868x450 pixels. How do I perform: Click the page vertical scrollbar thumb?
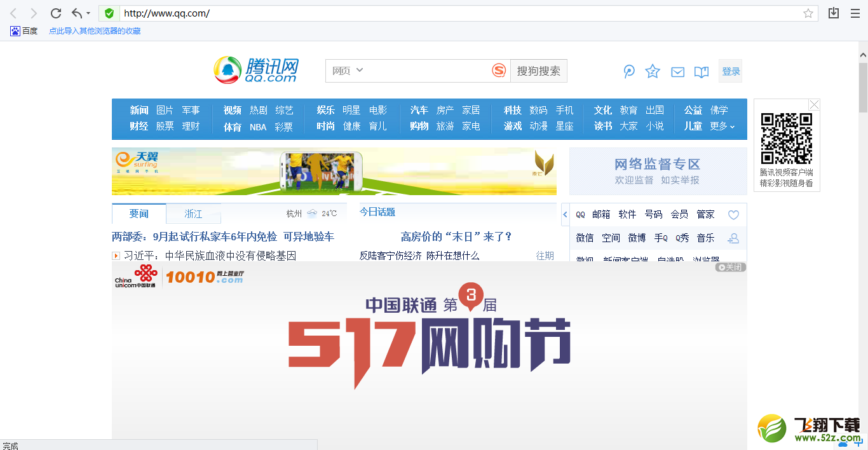863,87
